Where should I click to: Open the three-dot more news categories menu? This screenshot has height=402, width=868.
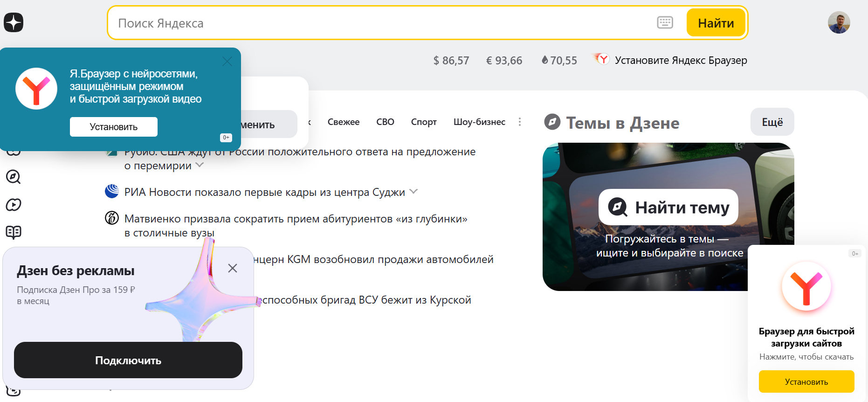click(x=520, y=122)
